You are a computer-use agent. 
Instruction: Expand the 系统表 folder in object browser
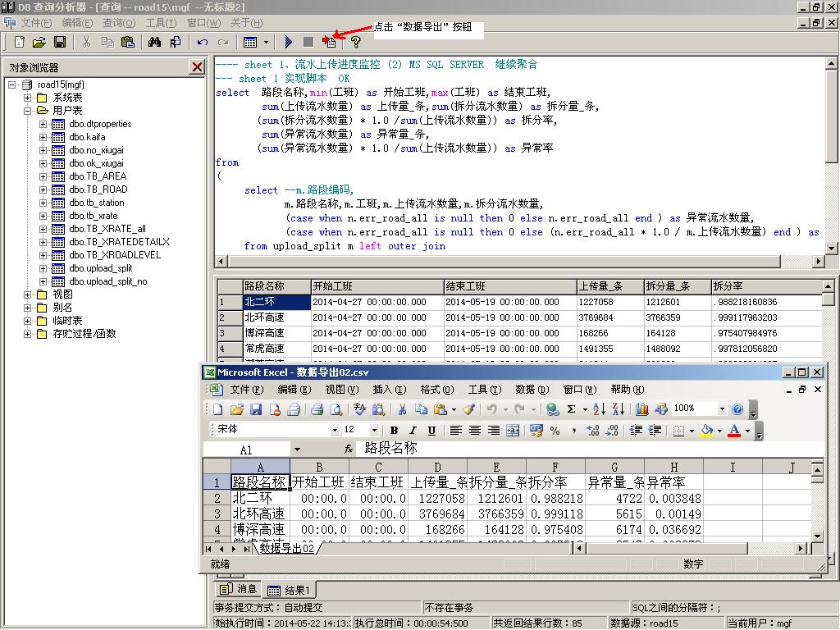click(x=27, y=98)
